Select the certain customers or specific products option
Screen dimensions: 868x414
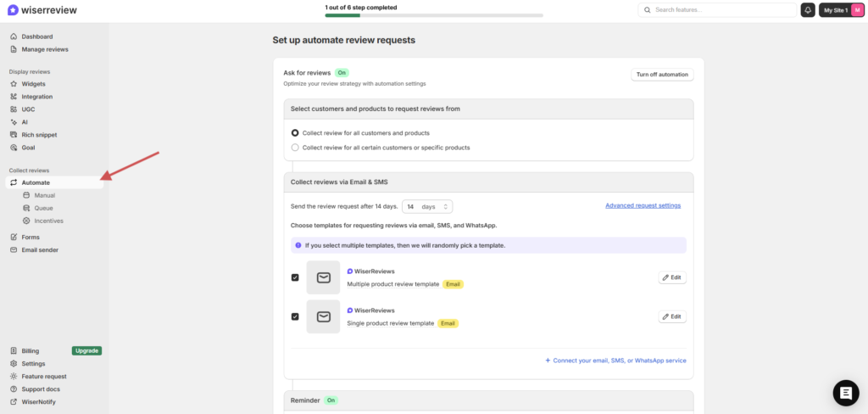coord(295,148)
